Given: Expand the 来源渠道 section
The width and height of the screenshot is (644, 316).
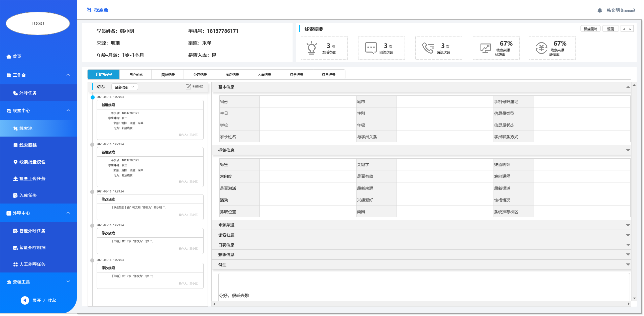Looking at the screenshot, I should click(x=628, y=225).
